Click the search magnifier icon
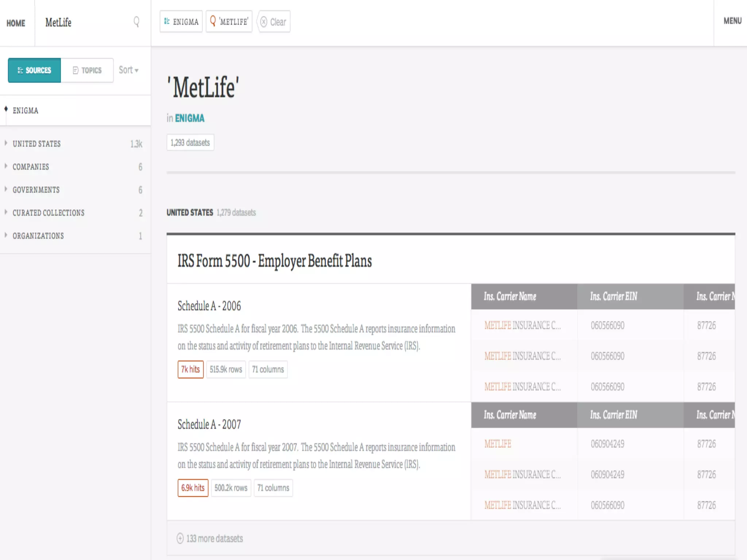The width and height of the screenshot is (747, 560). pos(136,22)
